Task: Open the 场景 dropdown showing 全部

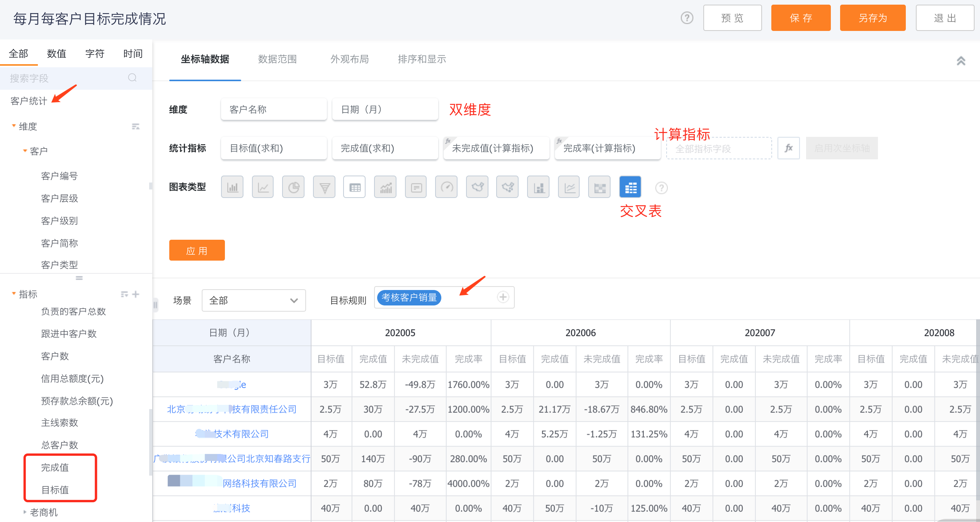Action: (254, 300)
